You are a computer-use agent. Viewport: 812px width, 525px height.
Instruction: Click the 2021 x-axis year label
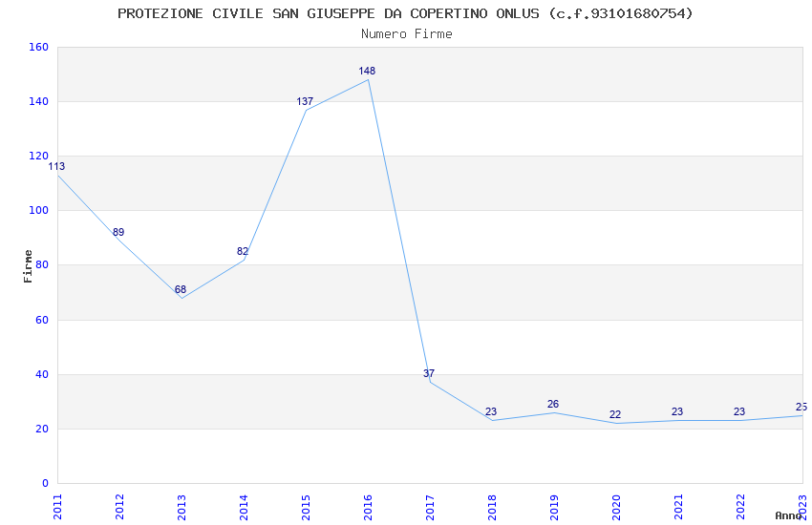point(678,507)
